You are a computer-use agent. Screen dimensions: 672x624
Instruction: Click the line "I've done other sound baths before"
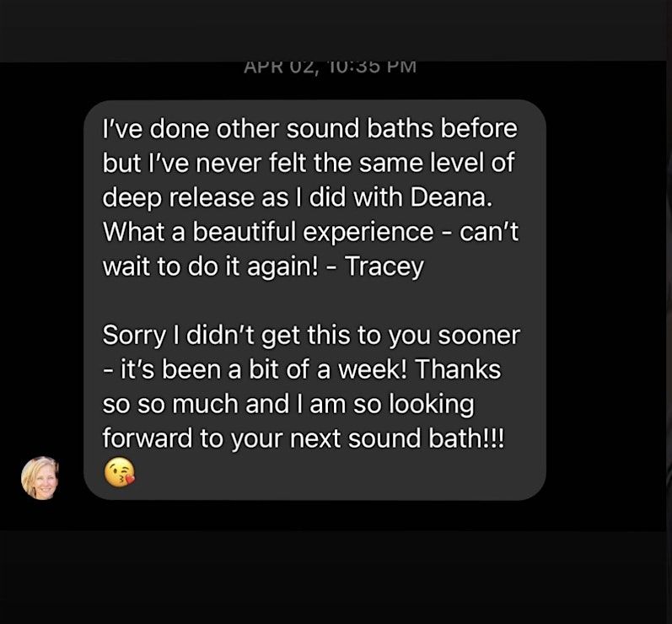[309, 130]
